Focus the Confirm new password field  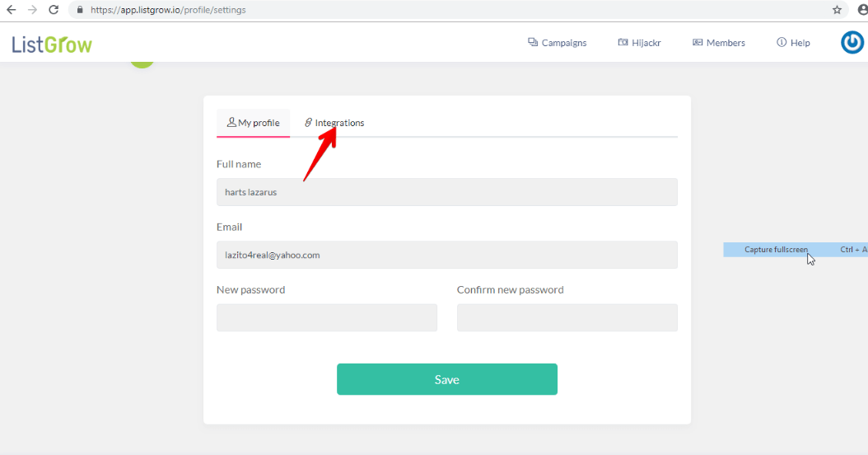point(567,317)
